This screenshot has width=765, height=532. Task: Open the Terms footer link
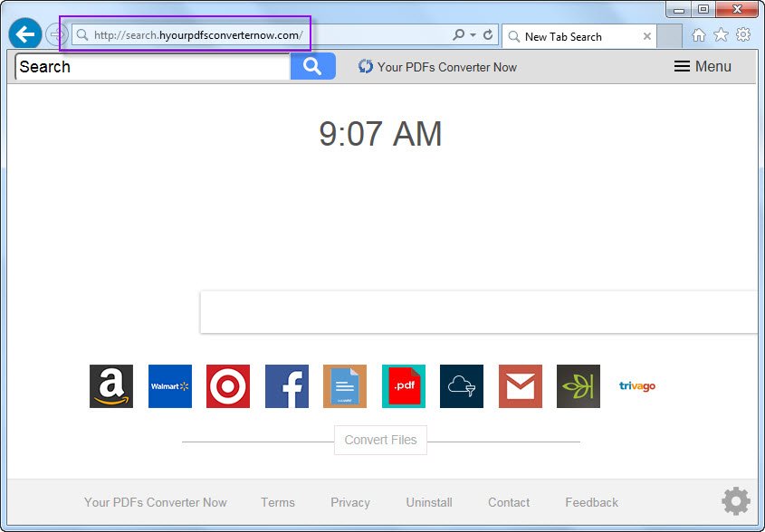coord(278,502)
